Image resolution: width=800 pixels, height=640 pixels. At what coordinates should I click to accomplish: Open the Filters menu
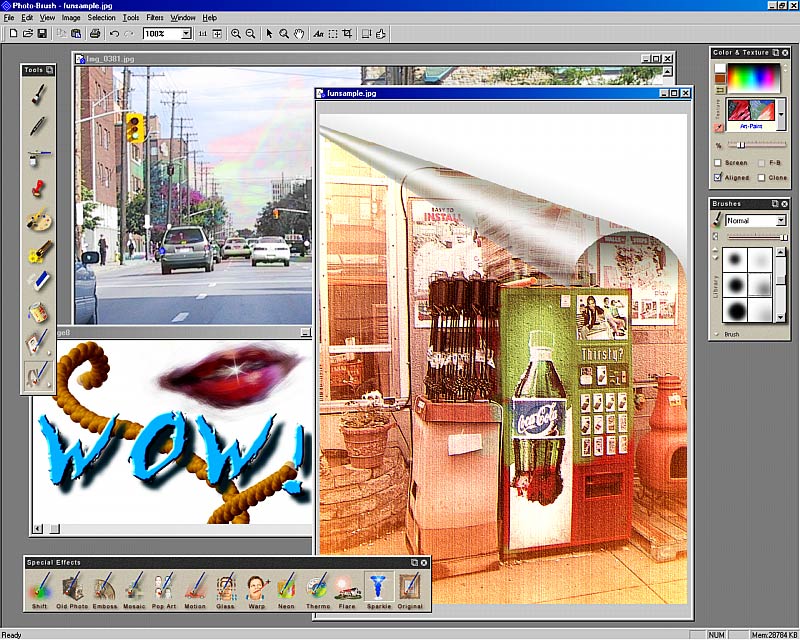tap(154, 18)
